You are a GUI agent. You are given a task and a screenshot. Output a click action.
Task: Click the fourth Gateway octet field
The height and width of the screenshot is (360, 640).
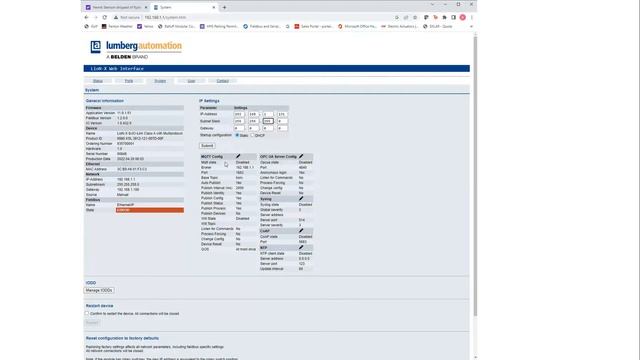[x=282, y=128]
